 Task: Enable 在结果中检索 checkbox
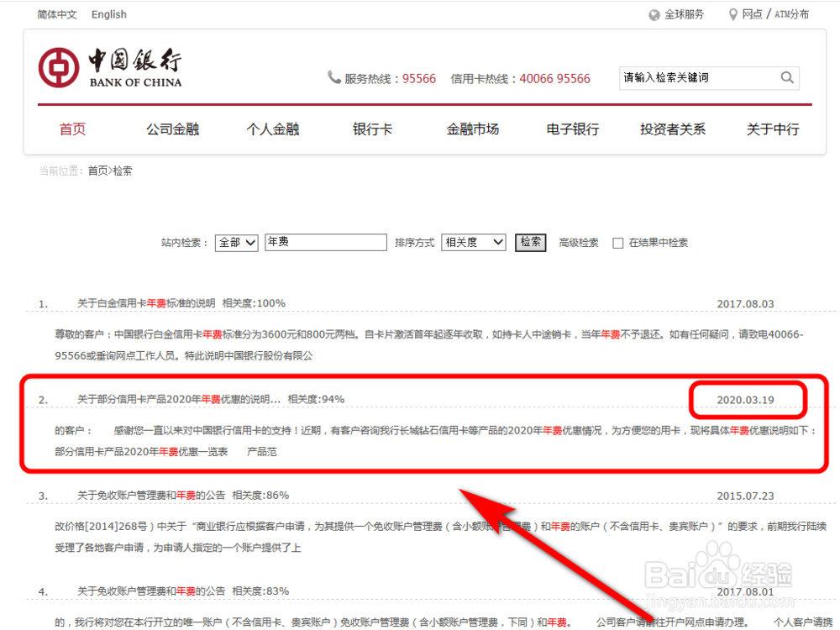[x=617, y=244]
